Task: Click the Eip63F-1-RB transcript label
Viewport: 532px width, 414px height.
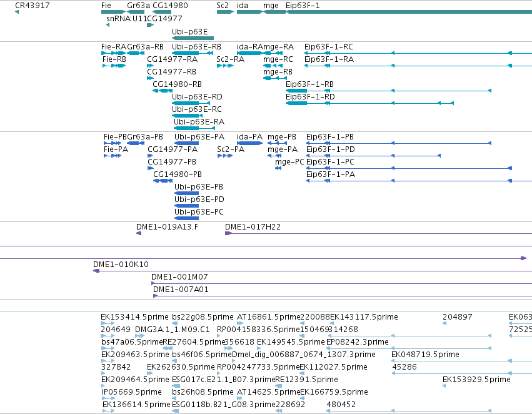Action: pos(309,84)
